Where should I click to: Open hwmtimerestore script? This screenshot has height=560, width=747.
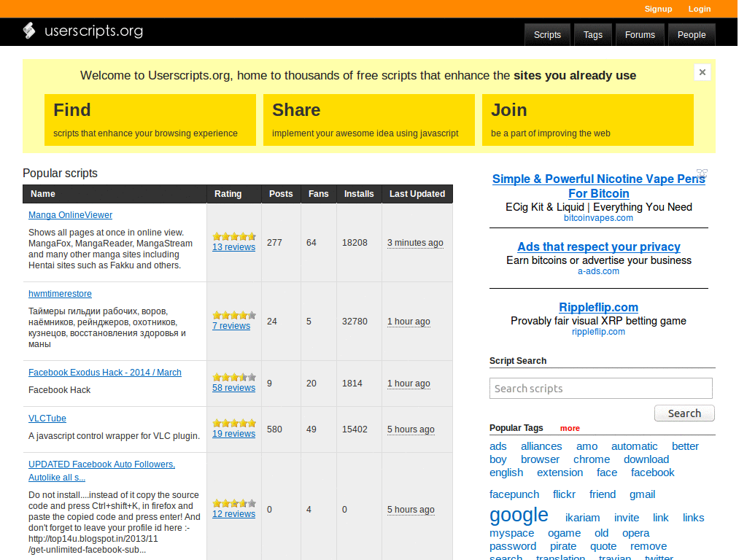pyautogui.click(x=60, y=294)
